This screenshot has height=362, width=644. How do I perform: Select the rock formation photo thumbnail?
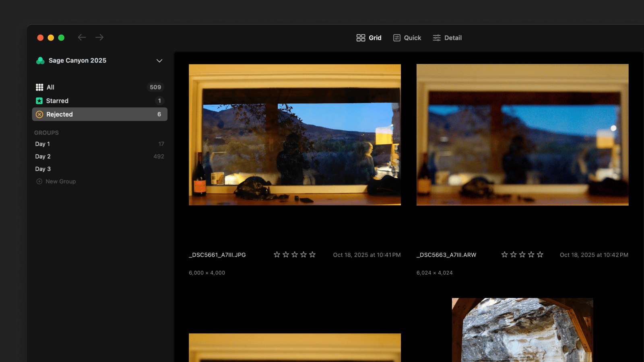pyautogui.click(x=522, y=330)
